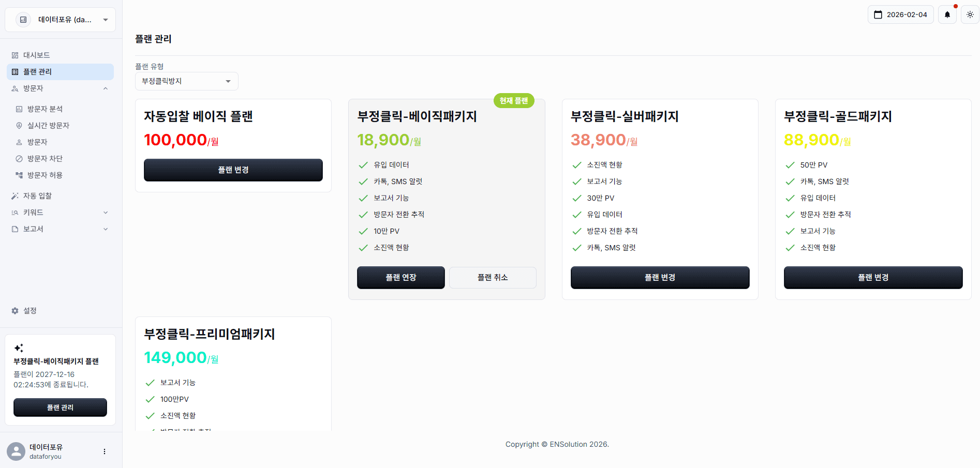The width and height of the screenshot is (980, 468).
Task: Open the 플랜 유형 dropdown showing 부정클릭방지
Action: point(186,81)
